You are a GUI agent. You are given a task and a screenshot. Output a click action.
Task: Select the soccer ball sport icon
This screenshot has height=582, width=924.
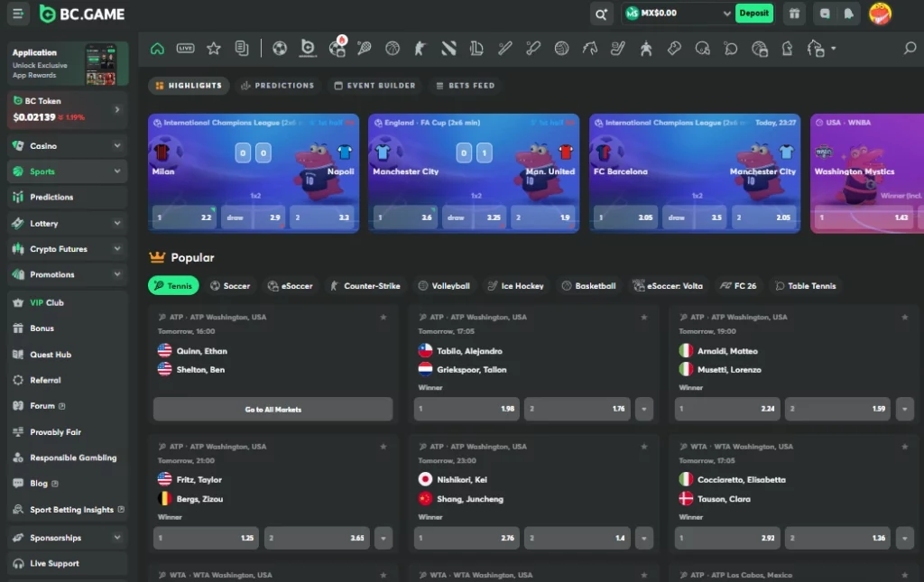pyautogui.click(x=280, y=49)
